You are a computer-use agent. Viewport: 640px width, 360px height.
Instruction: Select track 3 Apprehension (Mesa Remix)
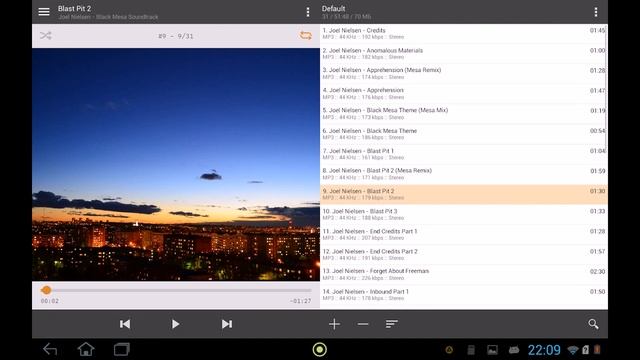click(x=464, y=73)
